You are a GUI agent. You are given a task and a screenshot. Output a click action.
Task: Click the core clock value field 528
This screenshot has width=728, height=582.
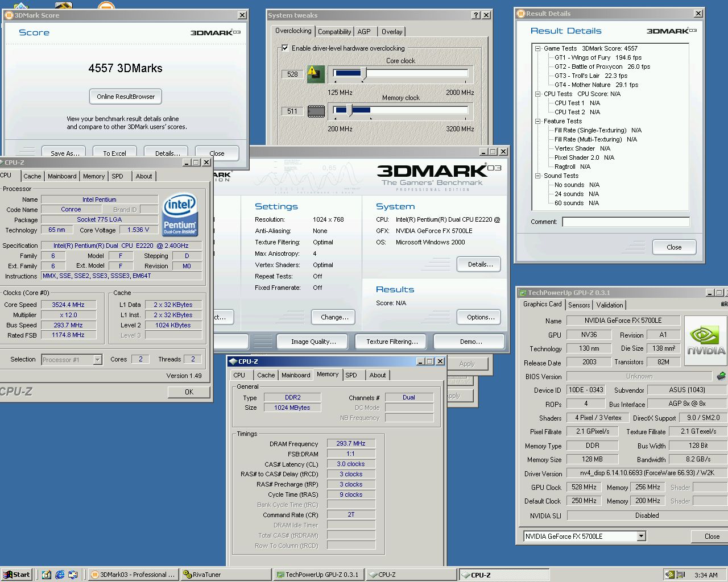click(292, 74)
